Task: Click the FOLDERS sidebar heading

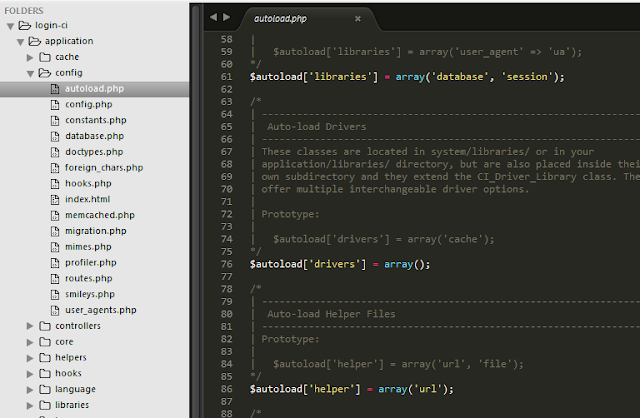Action: [24, 11]
